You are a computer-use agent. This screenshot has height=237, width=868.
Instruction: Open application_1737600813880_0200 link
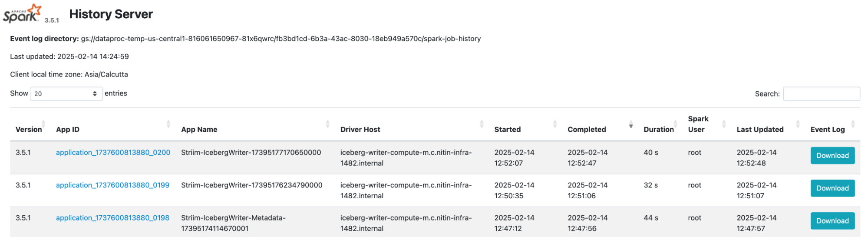(x=113, y=153)
